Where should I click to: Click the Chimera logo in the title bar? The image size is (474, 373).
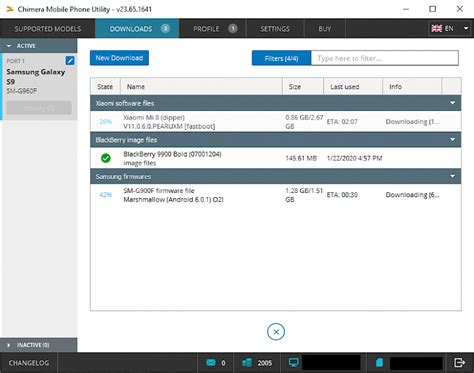[10, 9]
